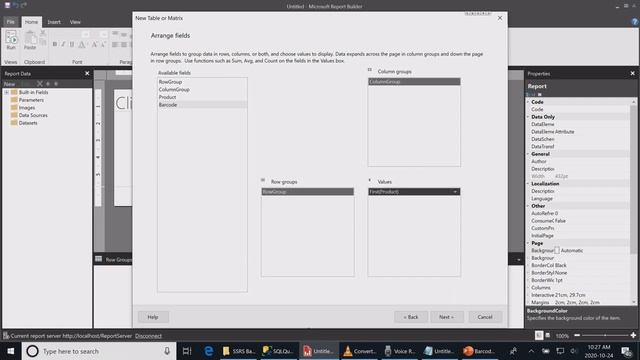Click the zoom out minus icon

(x=577, y=335)
